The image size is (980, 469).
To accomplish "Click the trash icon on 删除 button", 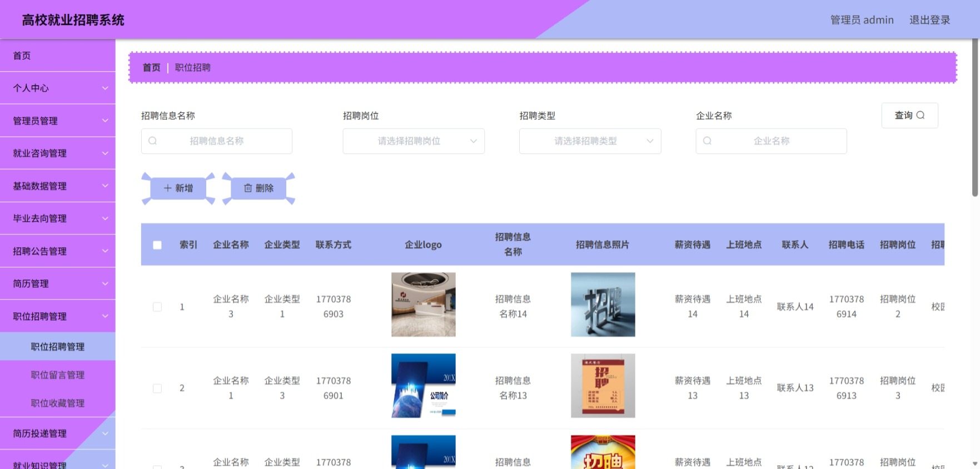I will tap(248, 188).
